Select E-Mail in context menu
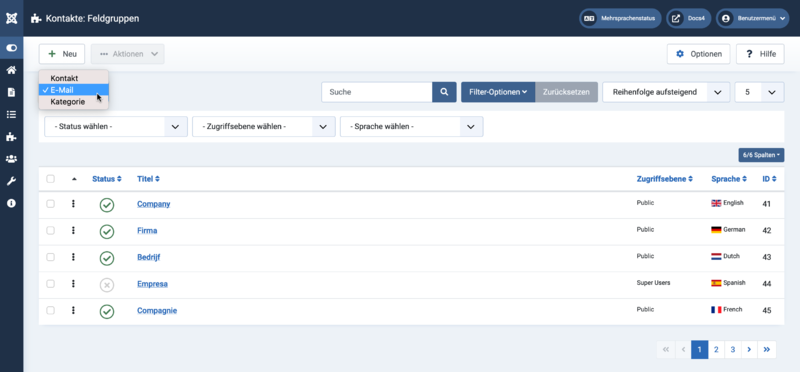 74,90
